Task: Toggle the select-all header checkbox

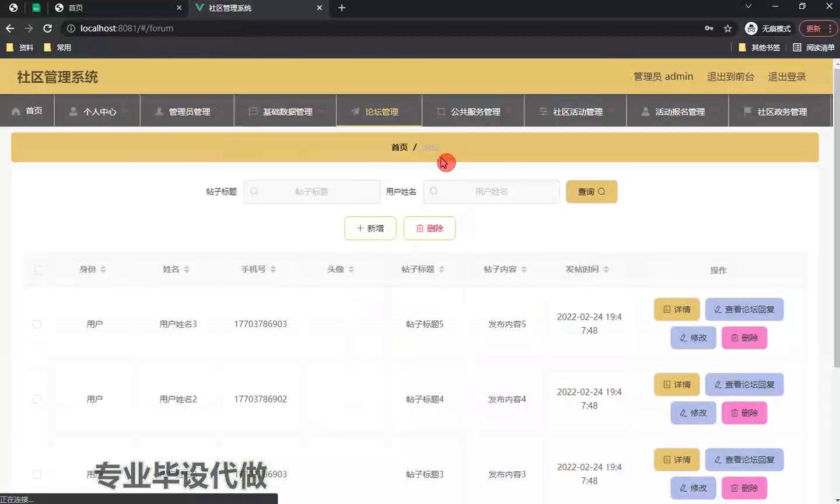Action: click(38, 269)
